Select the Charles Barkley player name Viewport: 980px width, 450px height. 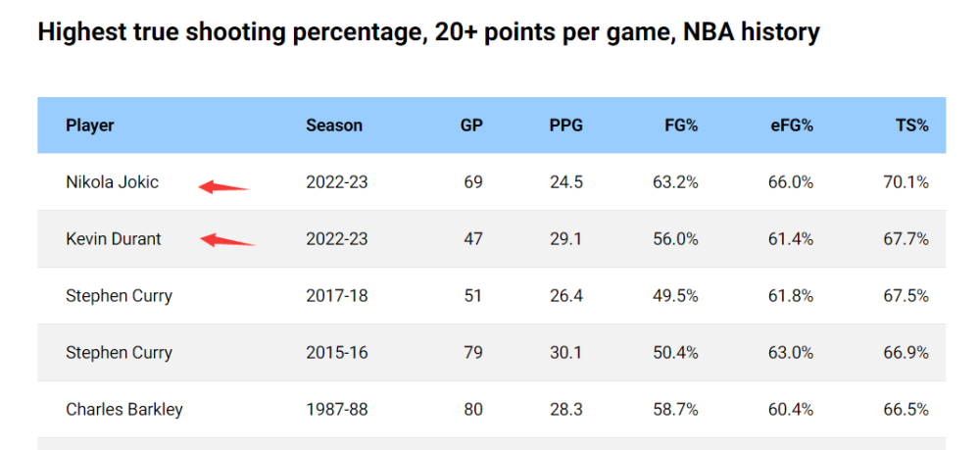tap(124, 410)
